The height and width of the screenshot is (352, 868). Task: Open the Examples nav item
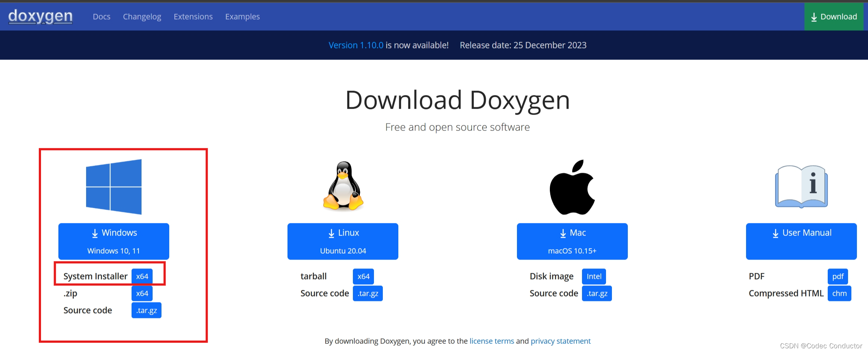[x=242, y=17]
